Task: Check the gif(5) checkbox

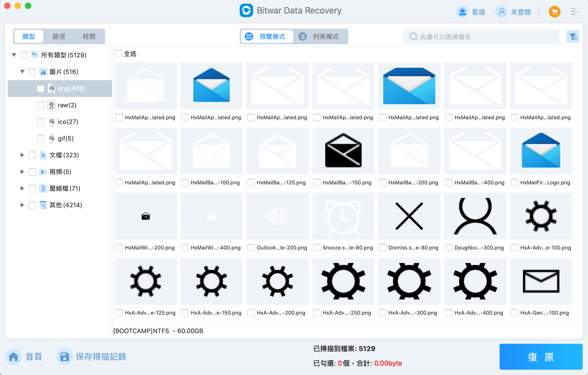Action: (x=41, y=139)
